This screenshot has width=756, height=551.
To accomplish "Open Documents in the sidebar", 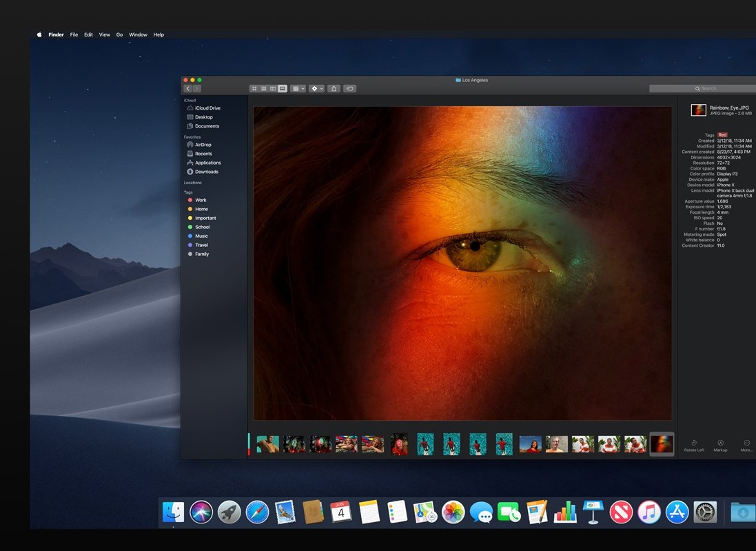I will 203,126.
